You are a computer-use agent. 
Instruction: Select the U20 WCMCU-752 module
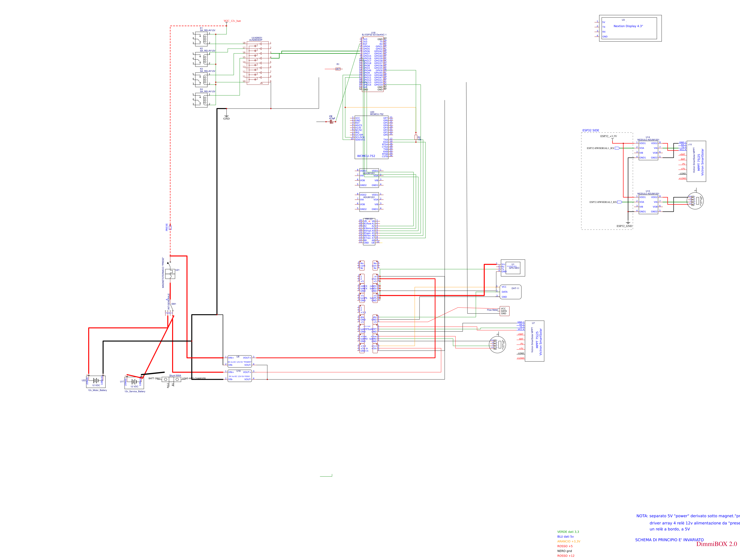click(x=371, y=137)
